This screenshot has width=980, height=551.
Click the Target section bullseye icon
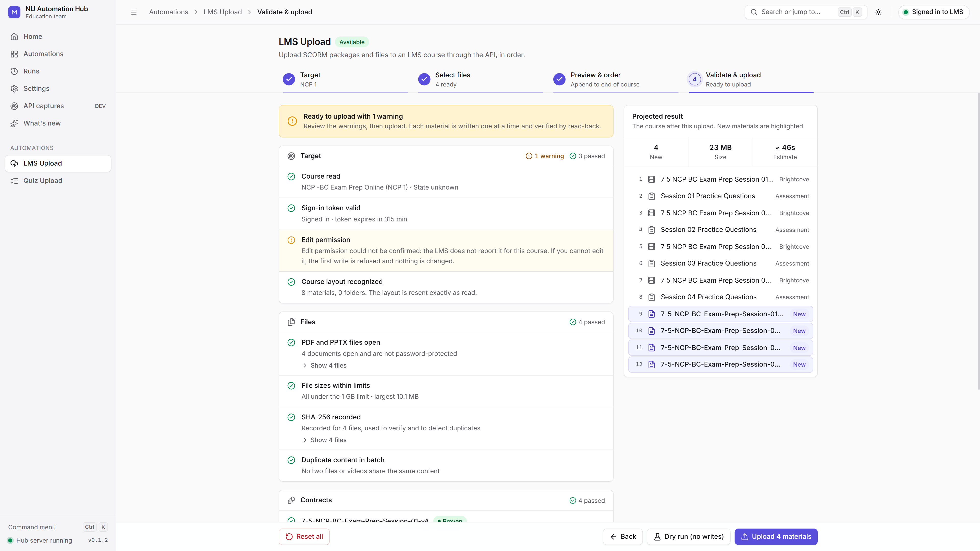click(x=291, y=156)
